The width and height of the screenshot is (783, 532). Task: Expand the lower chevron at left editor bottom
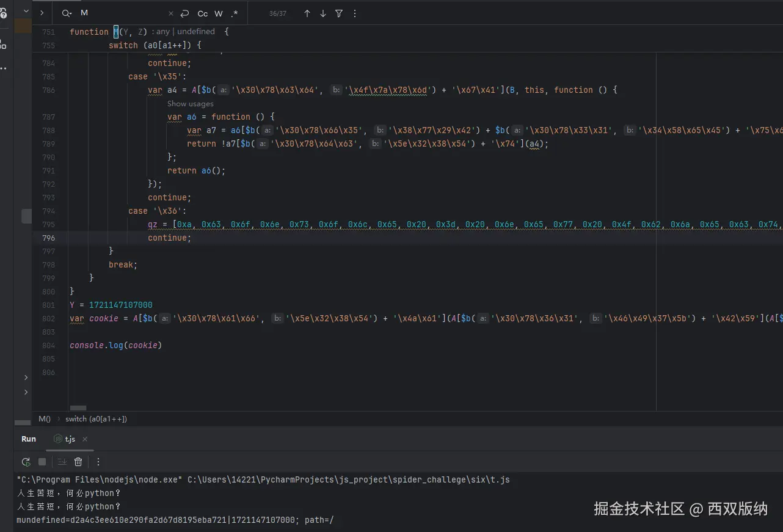pyautogui.click(x=26, y=392)
